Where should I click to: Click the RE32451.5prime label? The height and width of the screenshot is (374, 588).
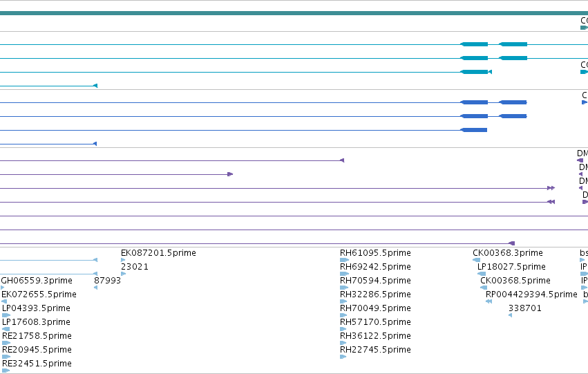tap(37, 364)
